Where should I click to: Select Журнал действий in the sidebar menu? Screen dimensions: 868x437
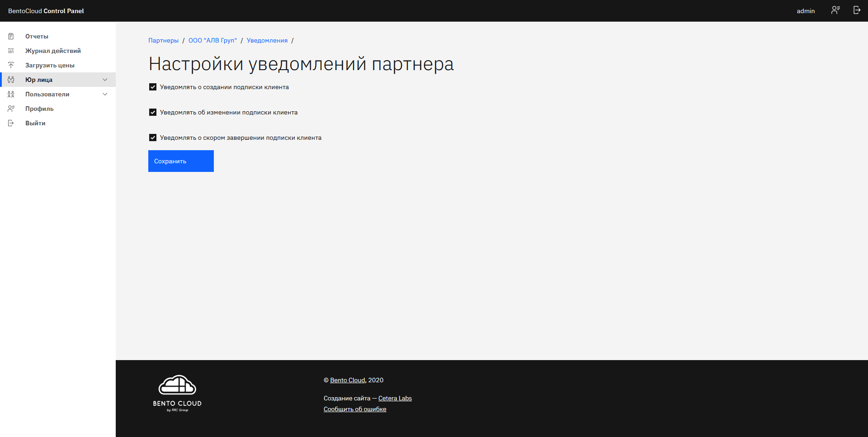coord(53,51)
